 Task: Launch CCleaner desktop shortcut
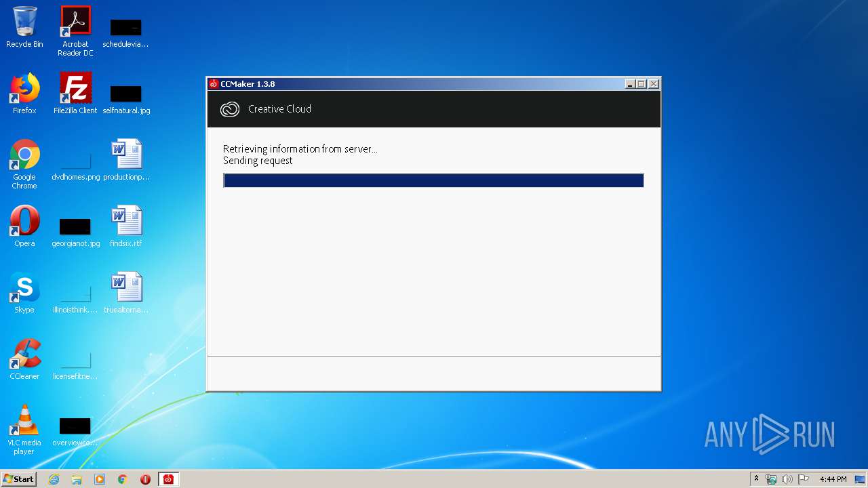coord(24,359)
